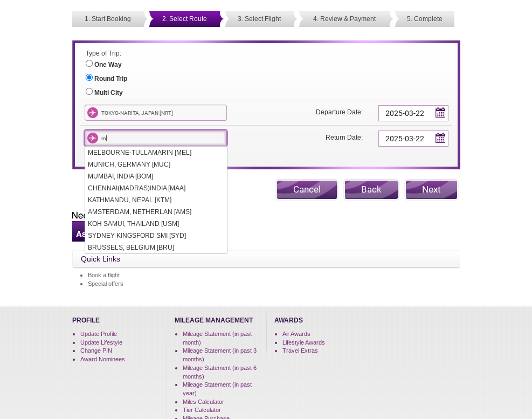Open the Tier Calculator link
Image resolution: width=532 pixels, height=419 pixels.
[202, 410]
